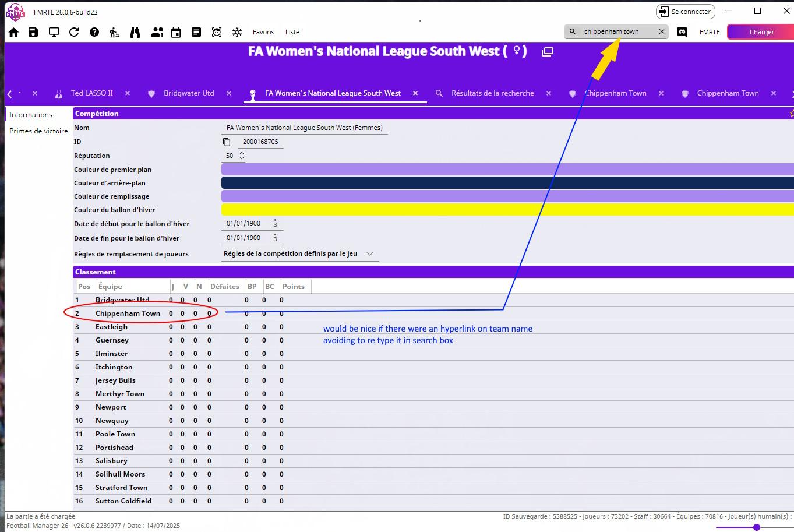Open winter ball start date picker dots
Viewport: 794px width, 532px height.
pyautogui.click(x=276, y=223)
